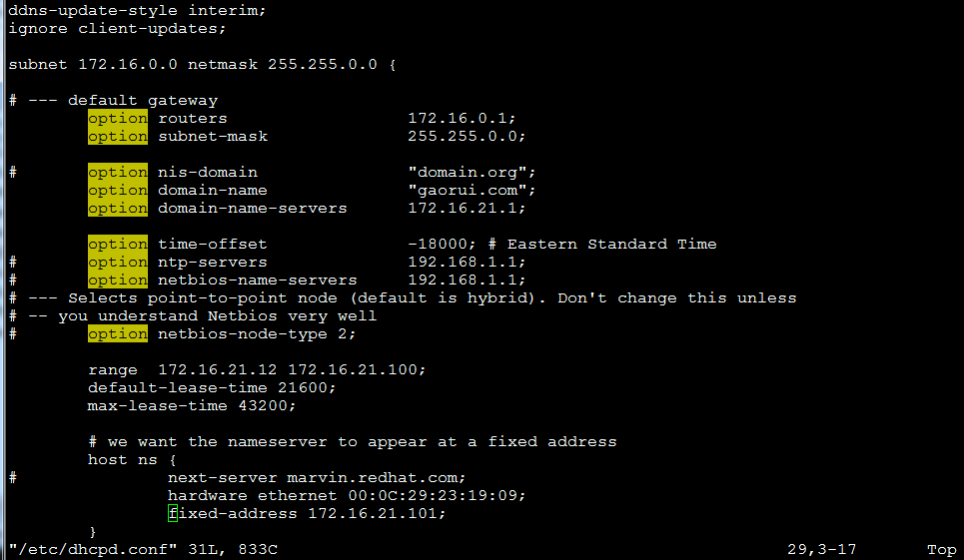
Task: Click the MAC address 00:0C:29:23:19:09
Action: click(437, 495)
